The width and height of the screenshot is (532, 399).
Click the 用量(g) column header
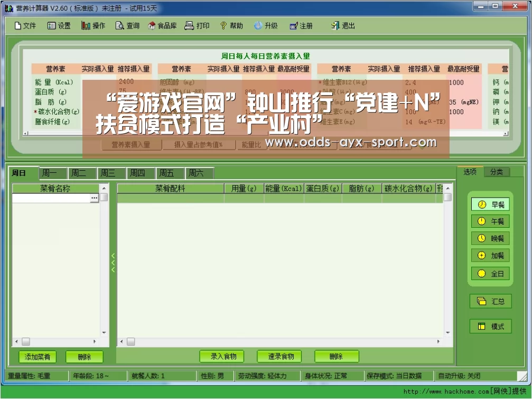[x=244, y=188]
